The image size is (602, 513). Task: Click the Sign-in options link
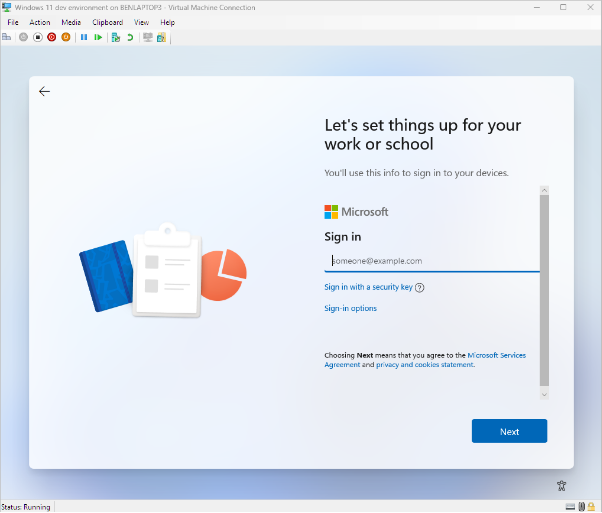pyautogui.click(x=350, y=308)
